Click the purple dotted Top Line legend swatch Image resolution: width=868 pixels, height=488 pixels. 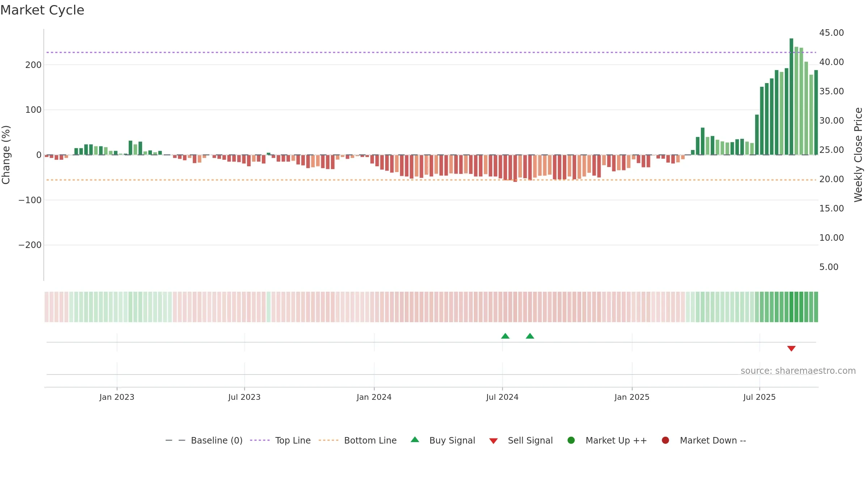260,440
